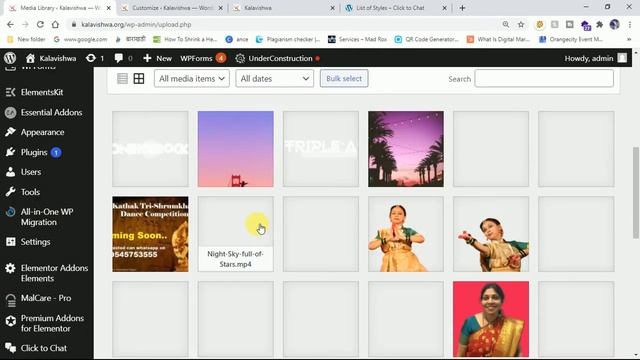Image resolution: width=640 pixels, height=360 pixels.
Task: Select the dancer with outstretched arm image
Action: (x=491, y=233)
